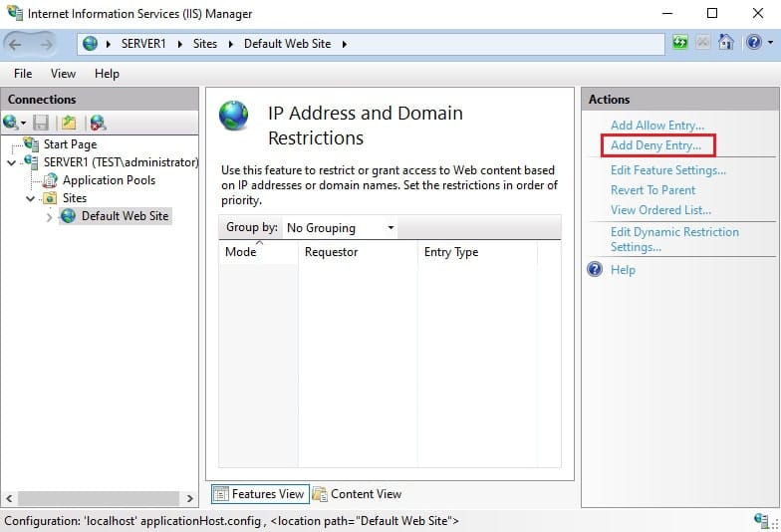Collapse the Sites tree node

30,199
